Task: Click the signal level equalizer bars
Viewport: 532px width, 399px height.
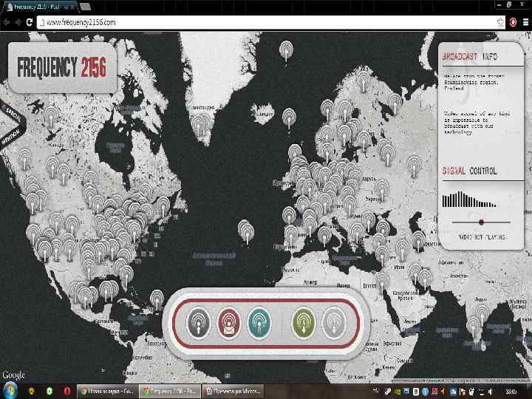Action: click(469, 199)
